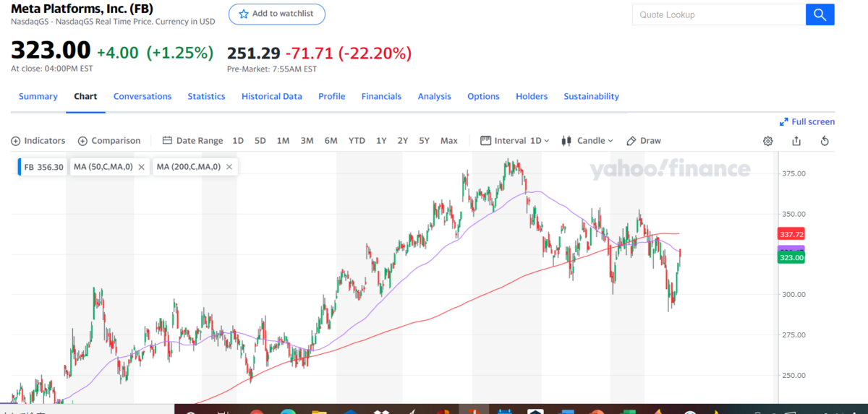
Task: Click the 375.00 axis label
Action: click(795, 173)
